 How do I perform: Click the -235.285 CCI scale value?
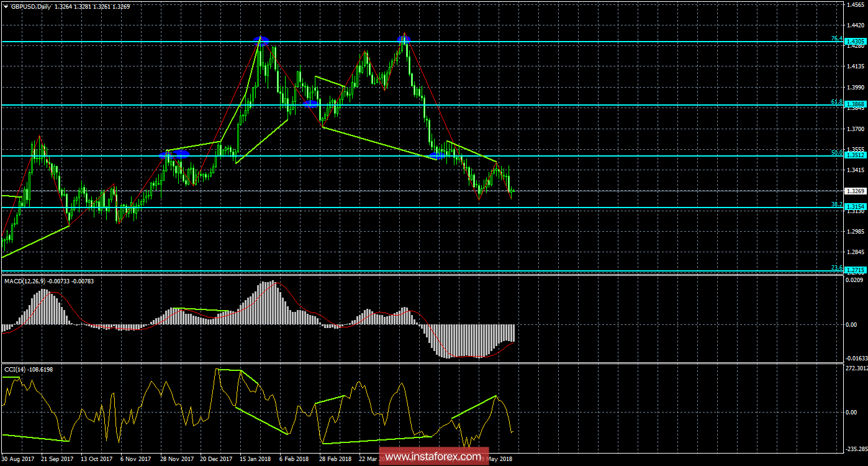(856, 449)
